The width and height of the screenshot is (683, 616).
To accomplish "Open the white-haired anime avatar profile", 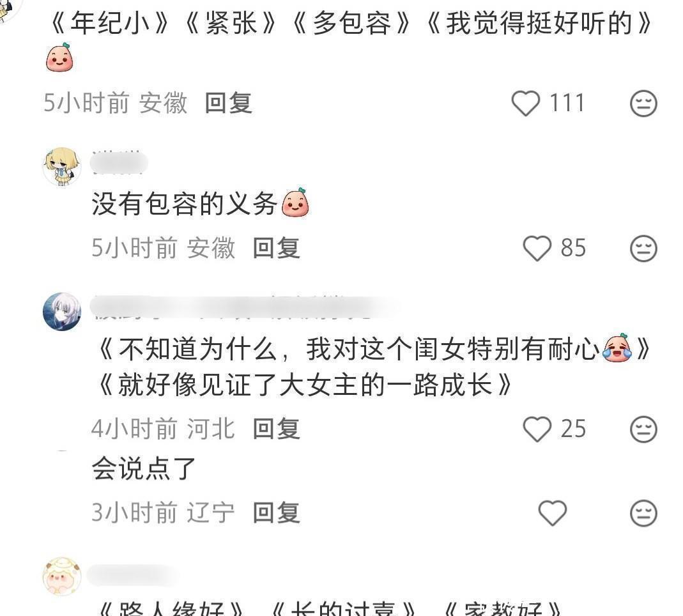I will pos(62,311).
